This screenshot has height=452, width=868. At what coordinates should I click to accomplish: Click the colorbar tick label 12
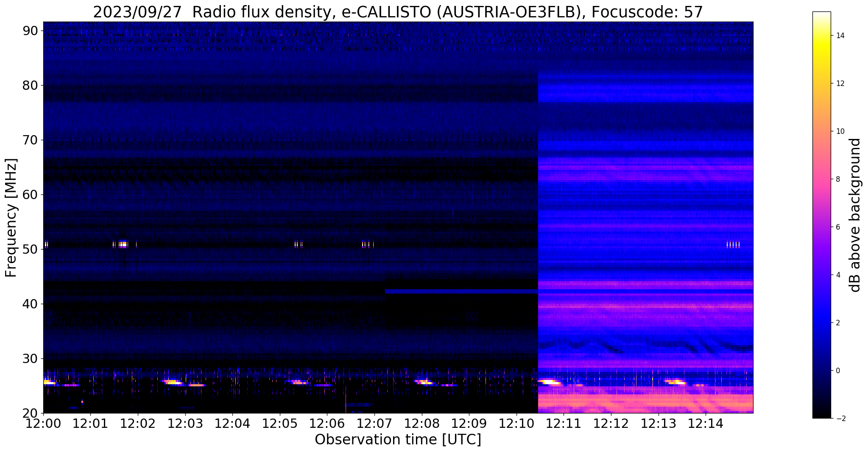click(840, 83)
